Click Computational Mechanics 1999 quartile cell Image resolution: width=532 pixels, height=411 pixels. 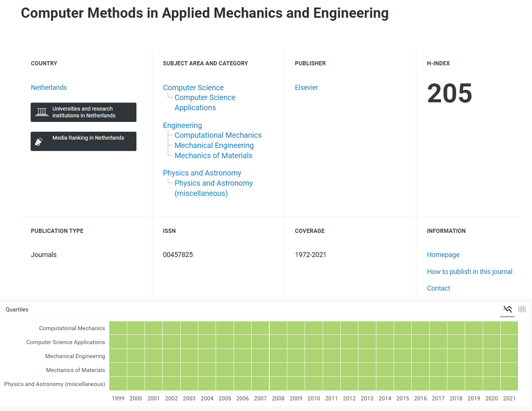click(x=118, y=328)
